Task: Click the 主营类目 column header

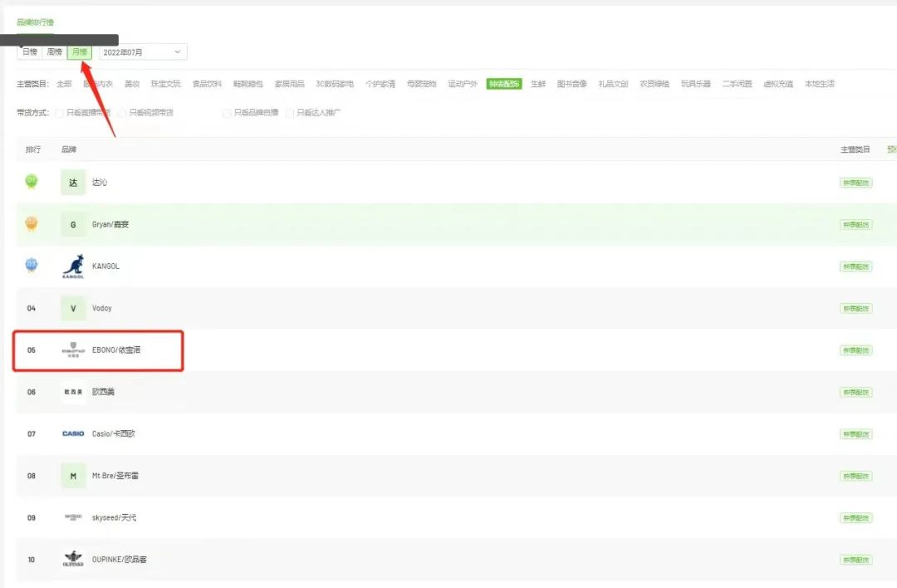Action: click(855, 149)
